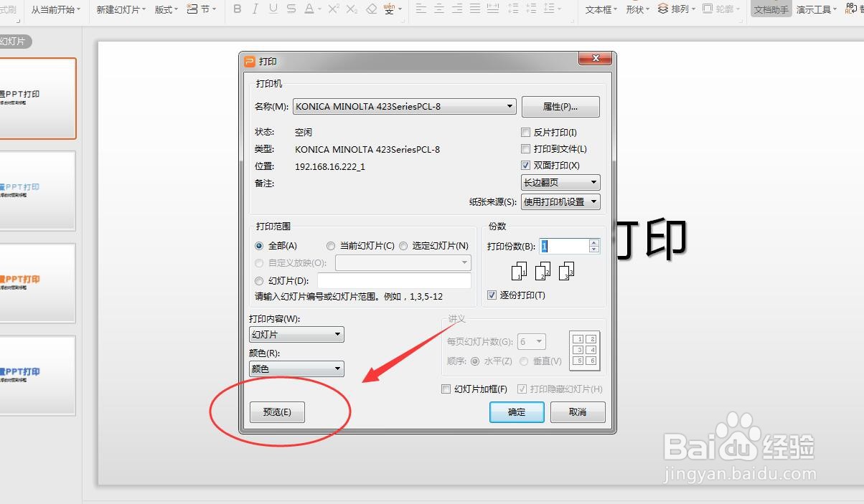Open the 打印内容 dropdown
This screenshot has width=864, height=504.
coord(296,335)
